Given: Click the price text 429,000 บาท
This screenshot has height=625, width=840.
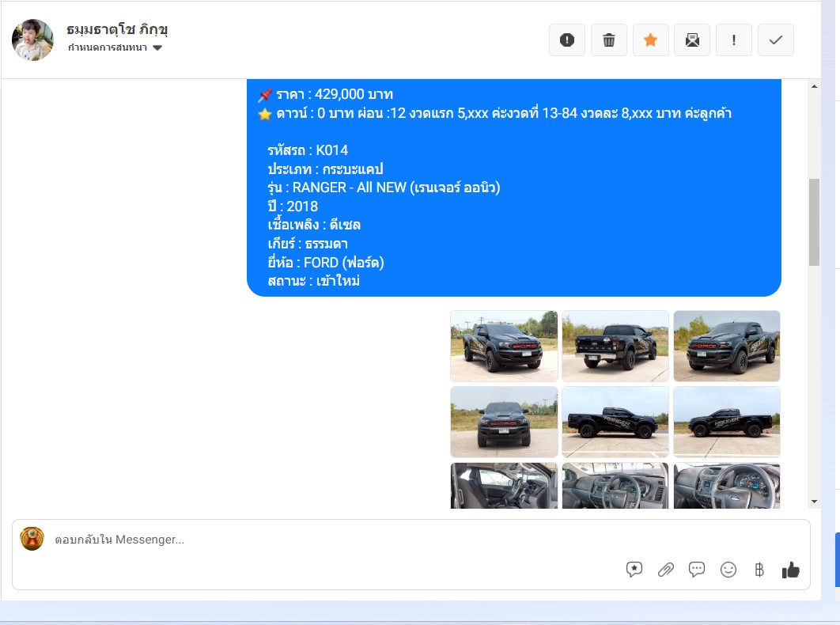Looking at the screenshot, I should [354, 94].
